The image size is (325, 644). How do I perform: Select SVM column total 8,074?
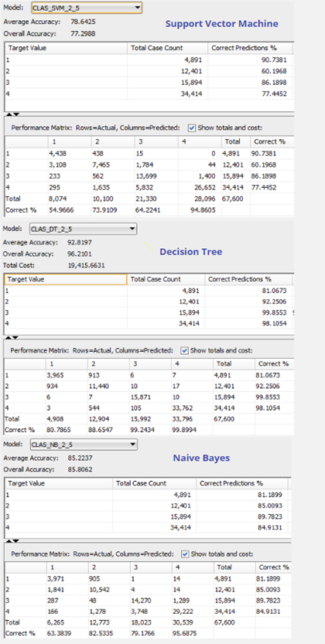[x=56, y=199]
